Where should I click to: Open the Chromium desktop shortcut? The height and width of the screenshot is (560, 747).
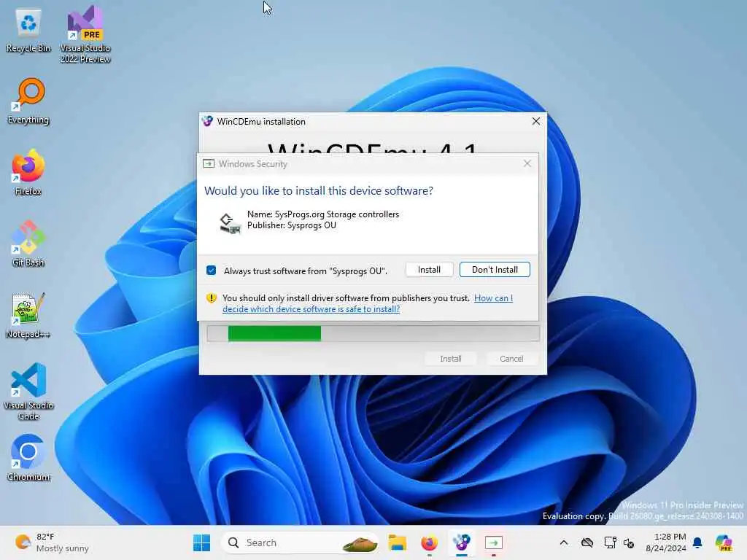pos(28,458)
